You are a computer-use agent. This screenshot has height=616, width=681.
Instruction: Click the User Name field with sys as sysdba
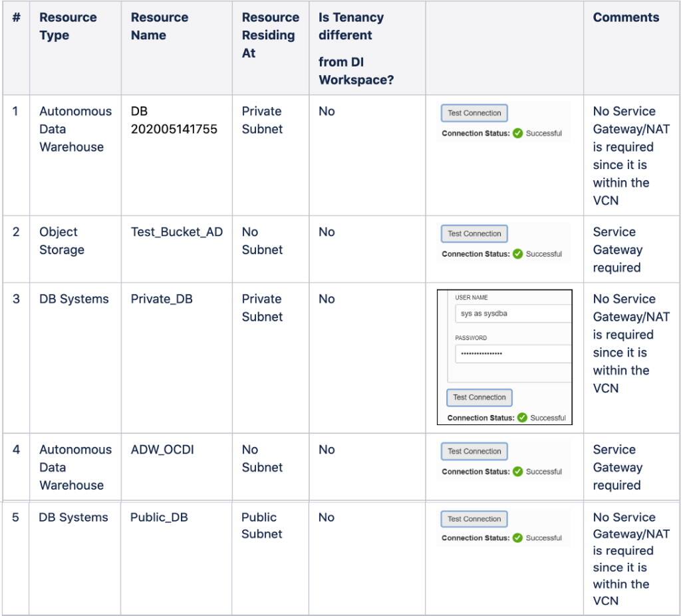click(x=512, y=313)
